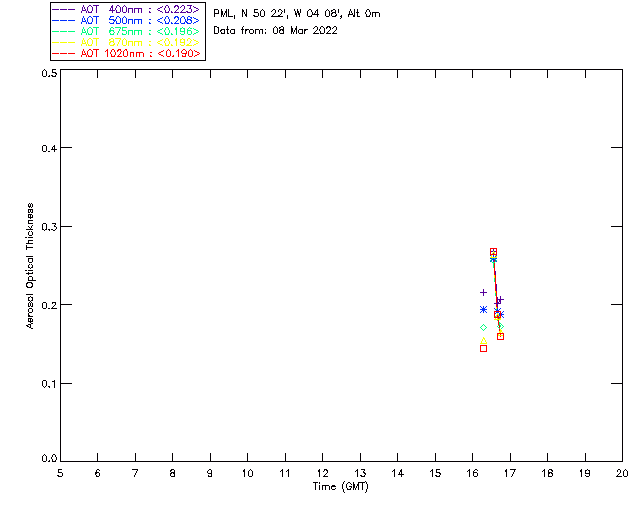Image resolution: width=640 pixels, height=512 pixels.
Task: Click the 0.5 y-axis tick label
Action: click(49, 73)
